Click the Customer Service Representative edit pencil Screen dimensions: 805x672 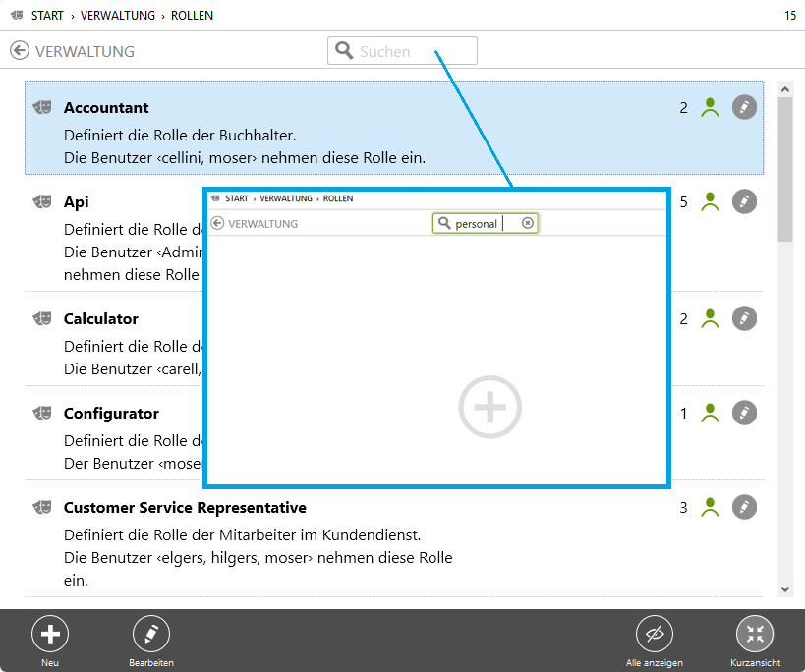click(745, 508)
